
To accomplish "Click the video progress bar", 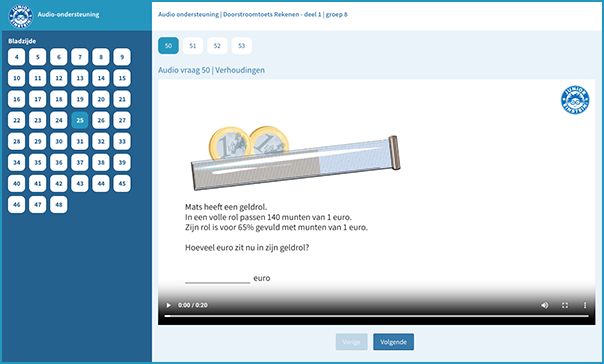I will tap(377, 316).
